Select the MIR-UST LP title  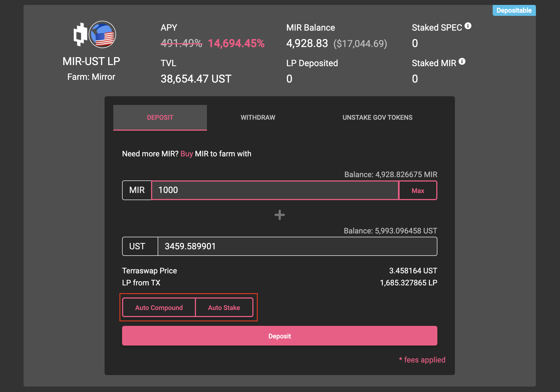pyautogui.click(x=91, y=62)
